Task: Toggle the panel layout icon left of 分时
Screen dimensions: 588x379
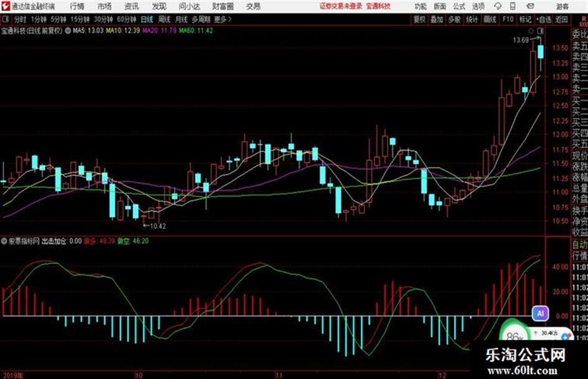Action: pyautogui.click(x=6, y=19)
